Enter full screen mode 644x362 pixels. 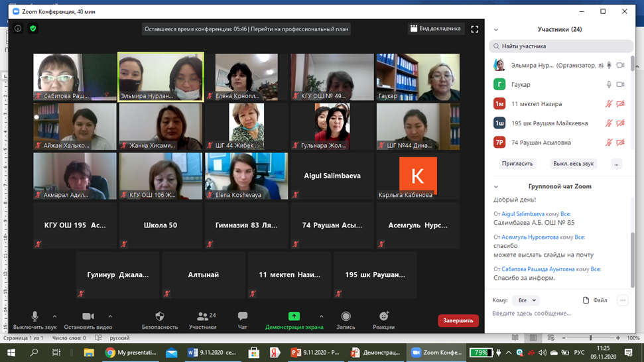click(x=474, y=29)
